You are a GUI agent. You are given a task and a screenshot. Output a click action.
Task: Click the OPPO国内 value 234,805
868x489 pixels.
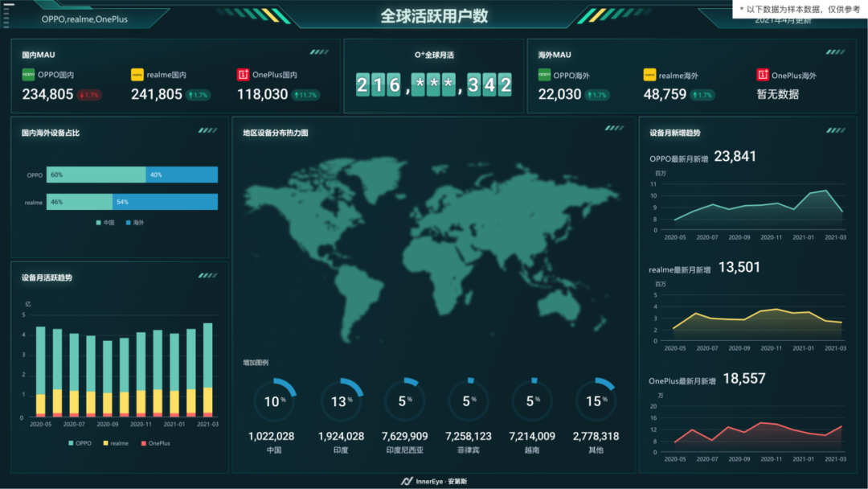(47, 95)
